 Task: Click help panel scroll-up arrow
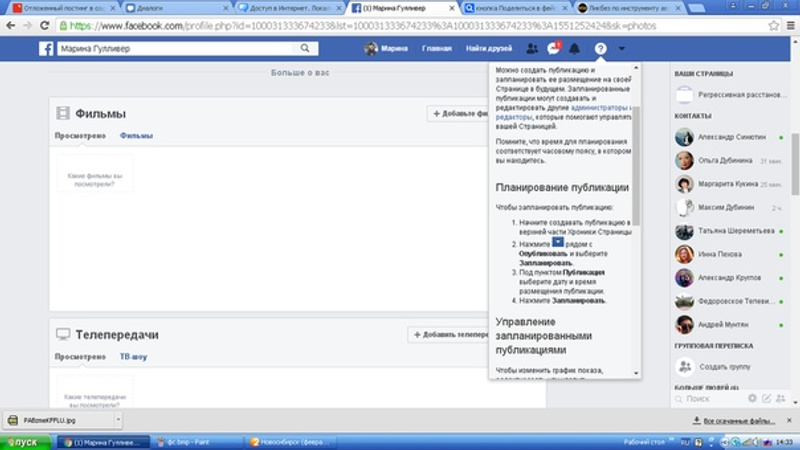(636, 68)
